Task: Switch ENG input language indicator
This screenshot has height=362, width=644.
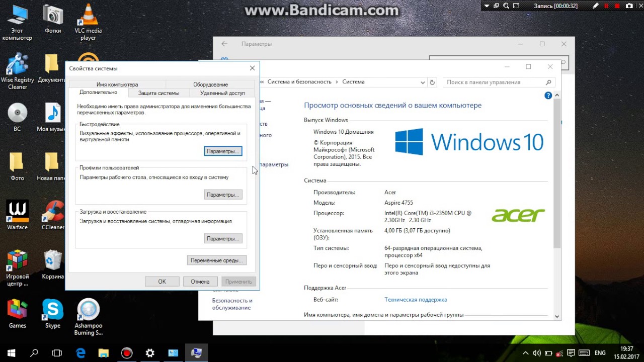Action: (600, 353)
